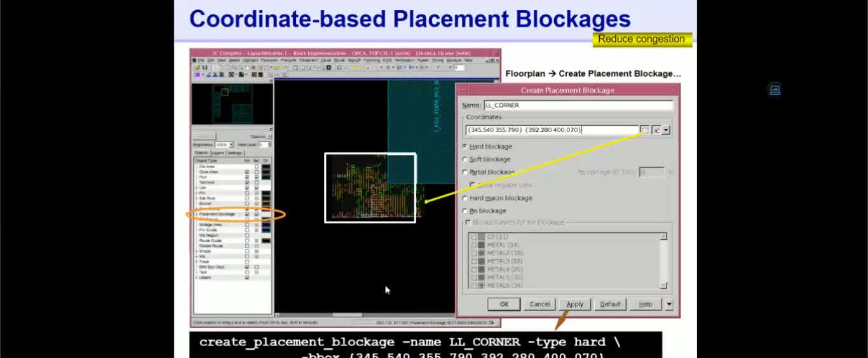Toggle METAL2 (18) layer checkbox
This screenshot has width=868, height=358.
click(x=474, y=253)
